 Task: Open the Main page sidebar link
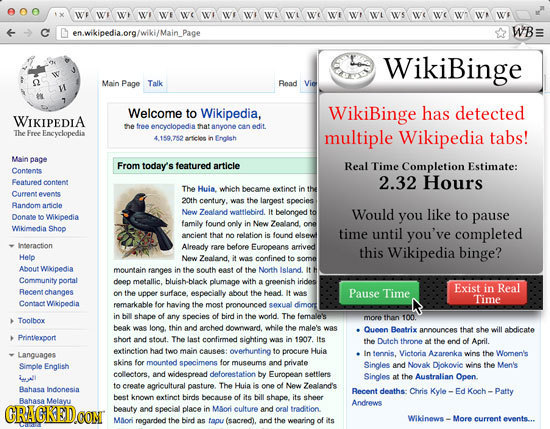(x=29, y=159)
